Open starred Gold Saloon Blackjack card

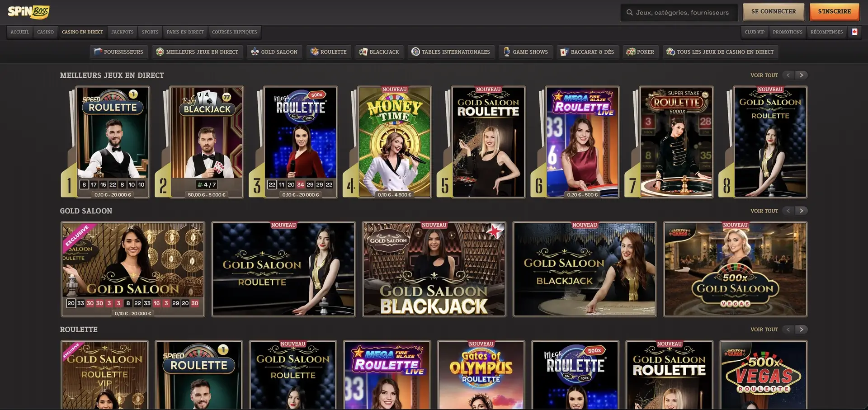tap(434, 269)
